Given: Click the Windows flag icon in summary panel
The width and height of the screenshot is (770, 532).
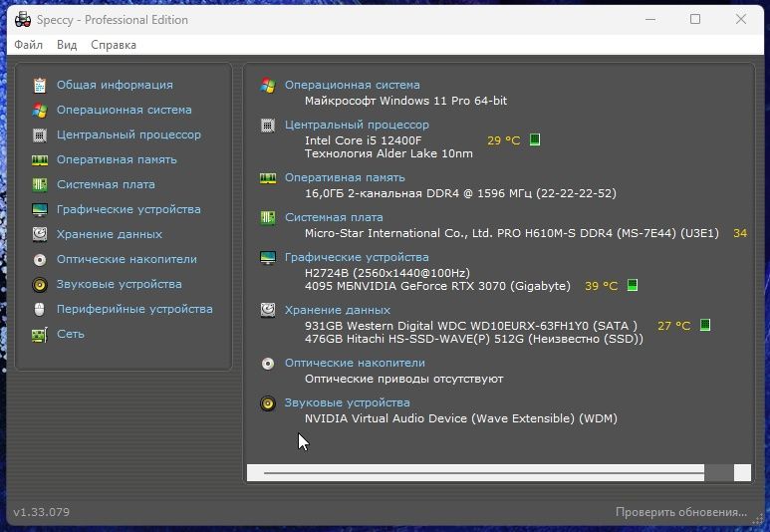Looking at the screenshot, I should (268, 85).
